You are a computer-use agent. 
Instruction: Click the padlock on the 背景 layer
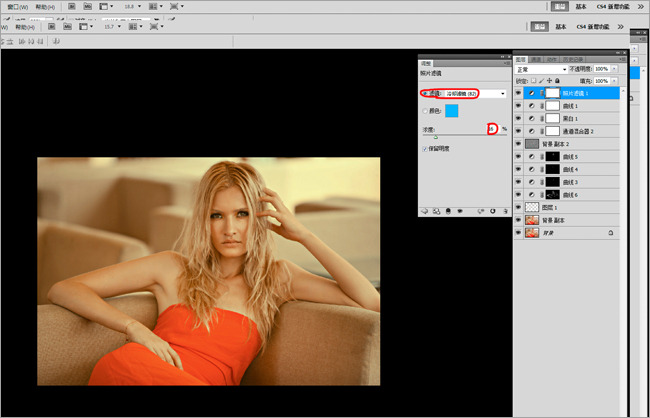click(611, 233)
